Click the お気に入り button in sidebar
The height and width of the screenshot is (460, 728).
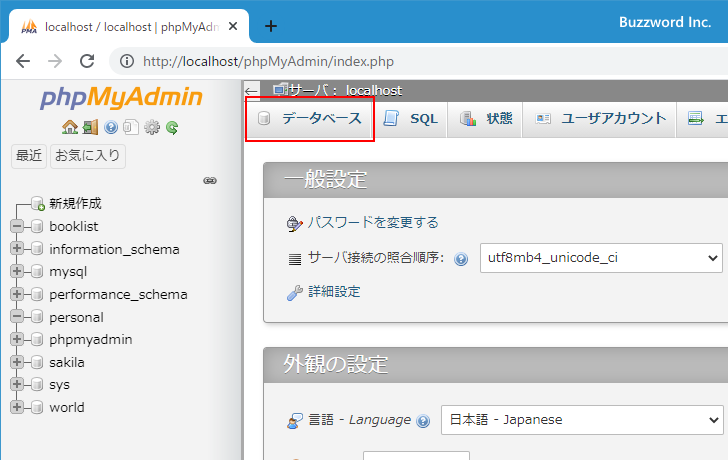pyautogui.click(x=88, y=156)
